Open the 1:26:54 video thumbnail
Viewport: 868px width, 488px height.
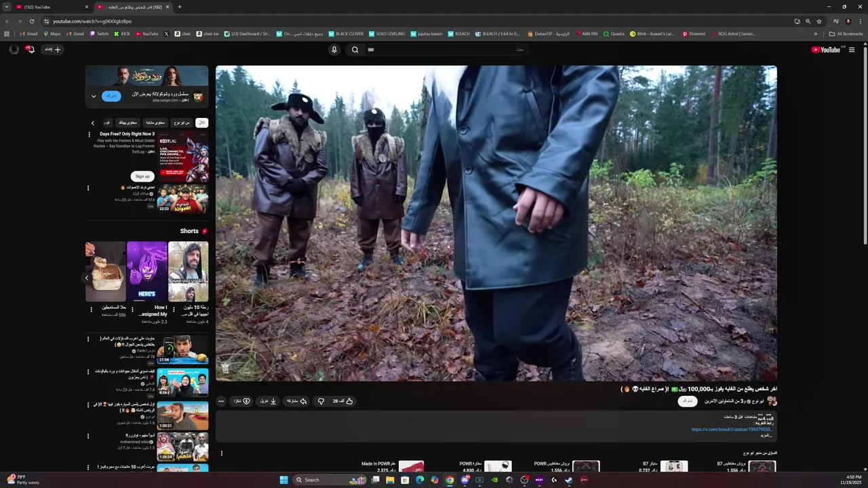[183, 447]
